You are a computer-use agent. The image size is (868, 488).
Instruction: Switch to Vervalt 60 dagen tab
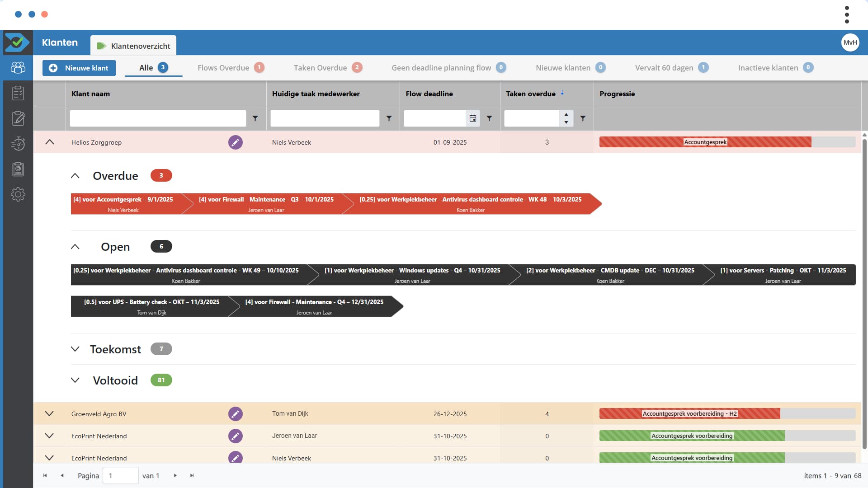[x=664, y=68]
